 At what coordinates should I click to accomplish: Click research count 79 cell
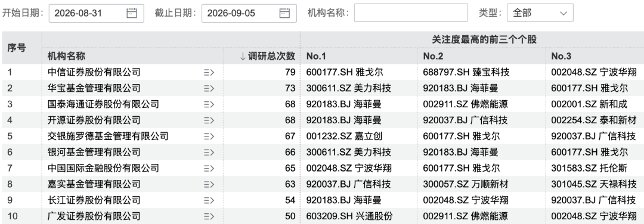(290, 73)
